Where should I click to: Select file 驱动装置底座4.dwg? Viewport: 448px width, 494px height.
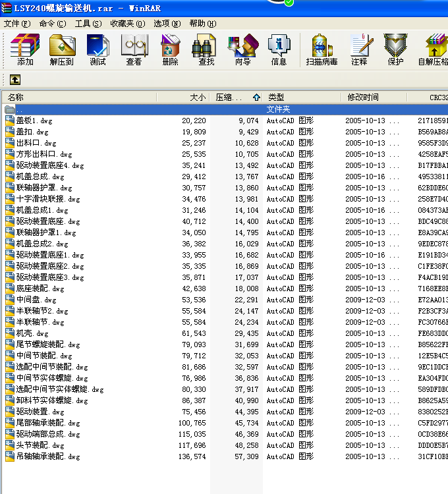click(50, 165)
